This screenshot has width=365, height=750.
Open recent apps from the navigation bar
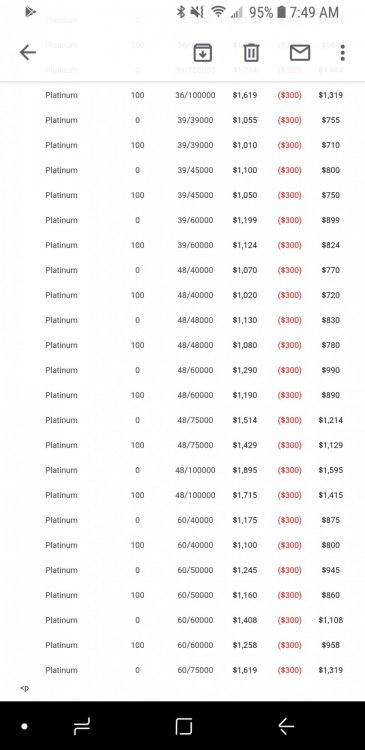point(82,727)
